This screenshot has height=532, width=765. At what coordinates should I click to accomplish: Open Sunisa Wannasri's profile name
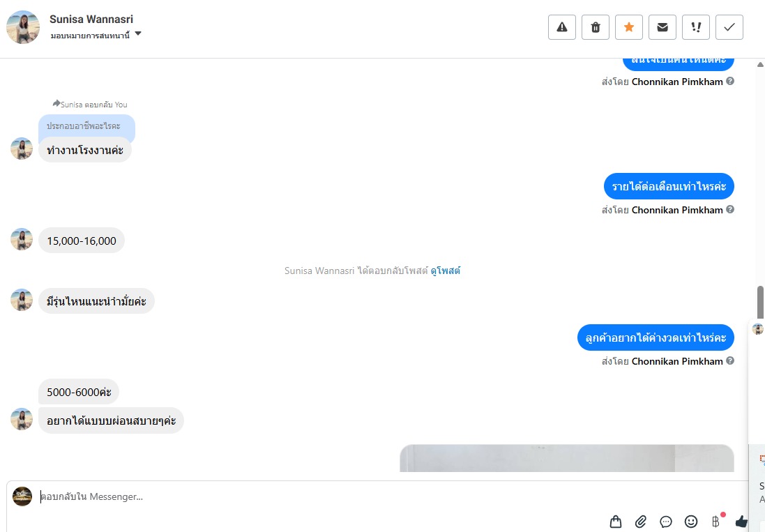91,19
